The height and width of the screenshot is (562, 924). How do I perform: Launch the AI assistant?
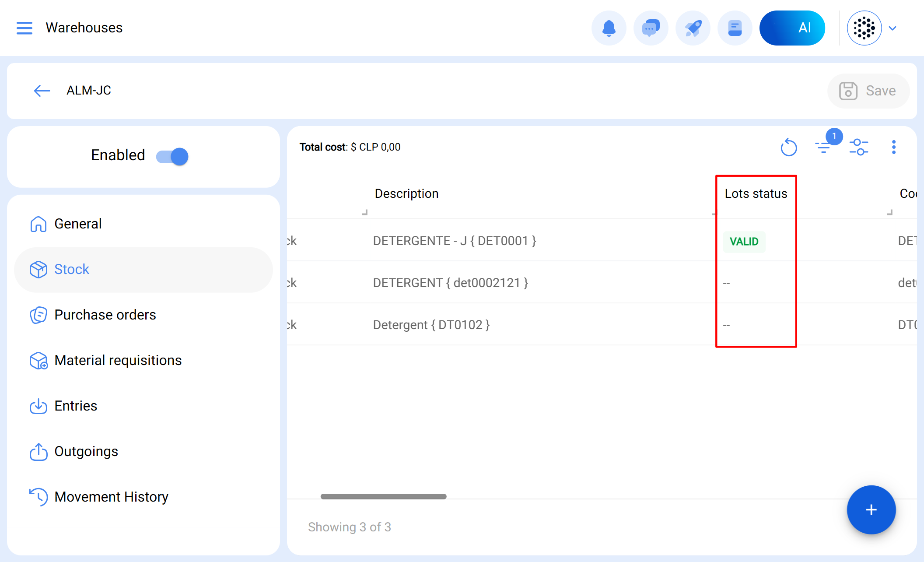(792, 28)
